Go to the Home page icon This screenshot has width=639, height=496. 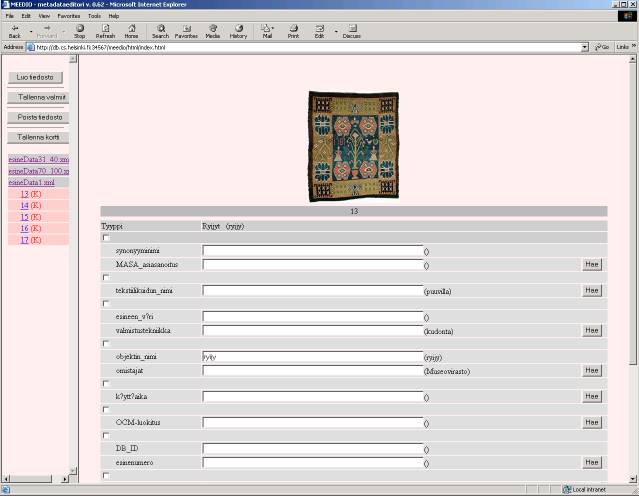coord(131,31)
